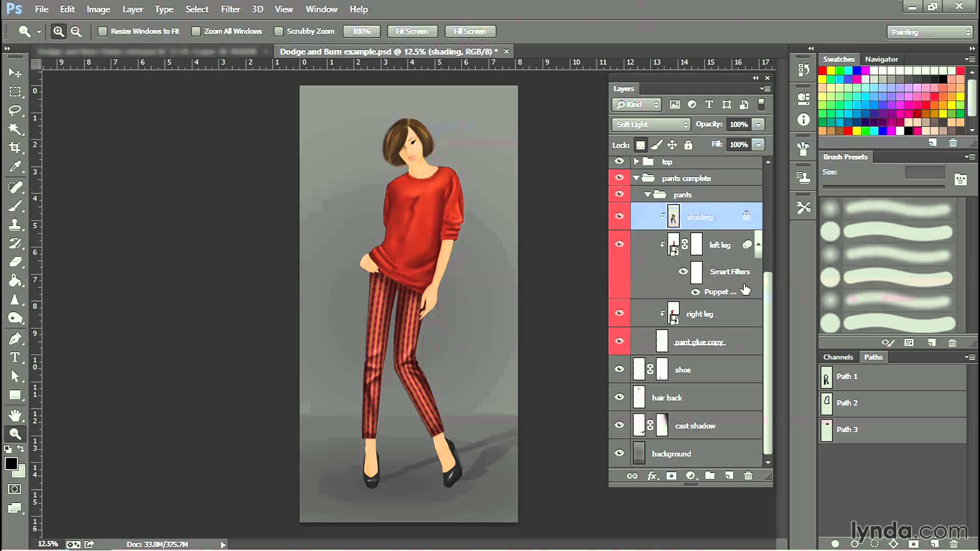
Task: Open the Filter menu
Action: [230, 9]
